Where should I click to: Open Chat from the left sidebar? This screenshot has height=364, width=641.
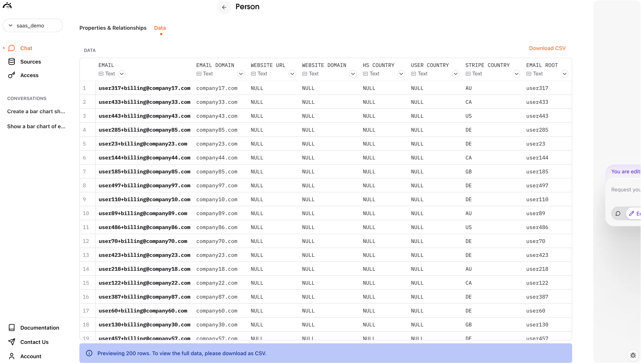point(26,48)
